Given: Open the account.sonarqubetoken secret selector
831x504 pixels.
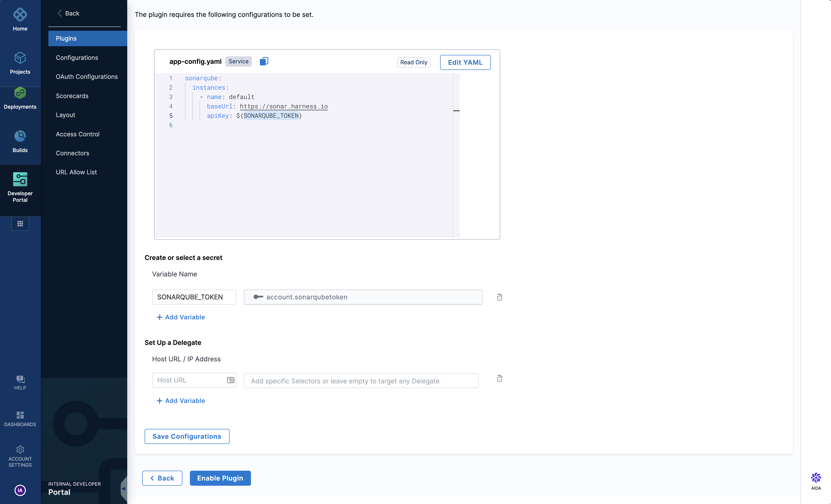Looking at the screenshot, I should (x=363, y=297).
